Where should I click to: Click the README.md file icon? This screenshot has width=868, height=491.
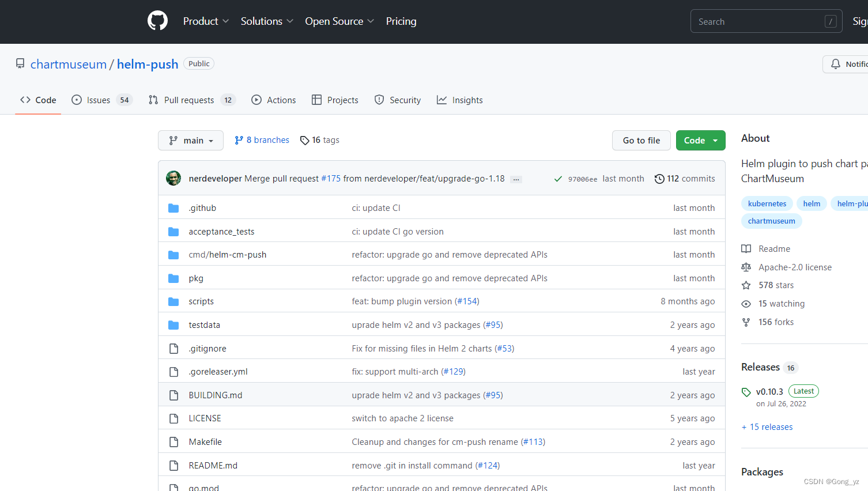click(x=173, y=466)
